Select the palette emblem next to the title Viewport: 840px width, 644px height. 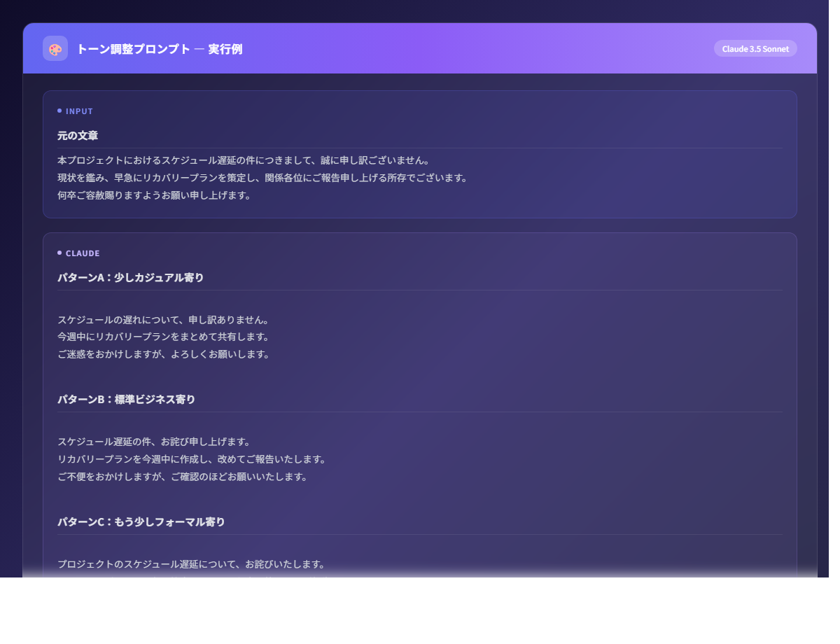55,48
